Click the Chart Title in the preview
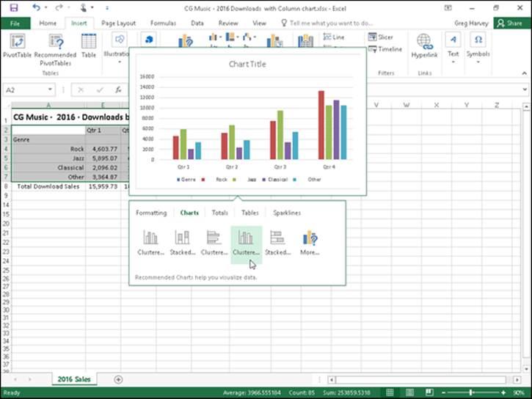Screen dimensions: 532x399 pyautogui.click(x=247, y=64)
